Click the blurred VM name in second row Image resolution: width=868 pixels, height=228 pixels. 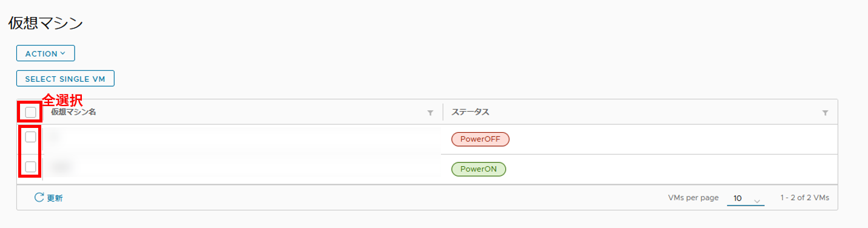tap(61, 167)
